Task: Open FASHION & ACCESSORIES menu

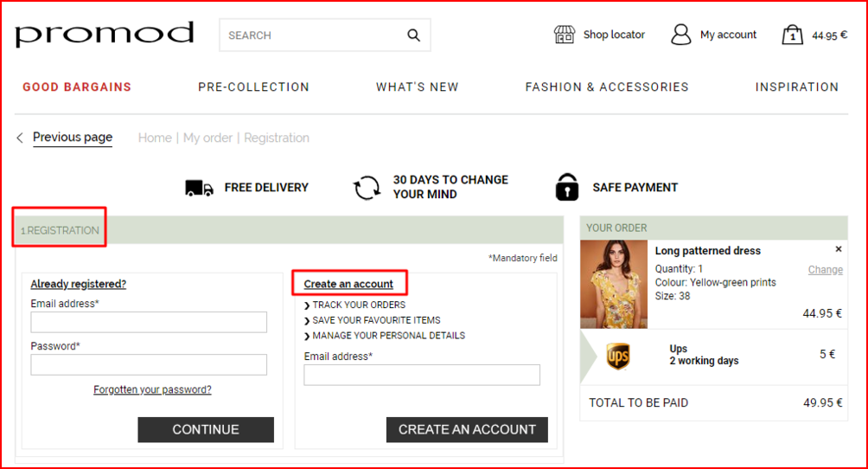Action: tap(607, 87)
